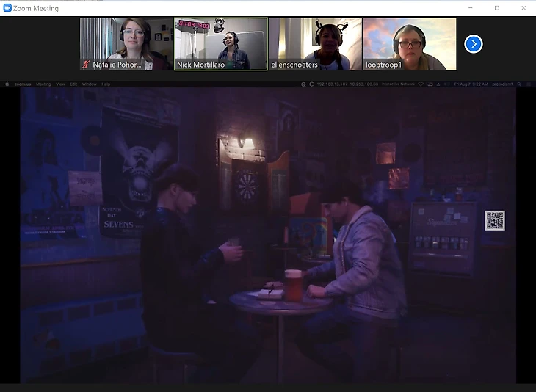Viewport: 536px width, 392px height.
Task: Click the user account name in shared menu bar
Action: [502, 84]
